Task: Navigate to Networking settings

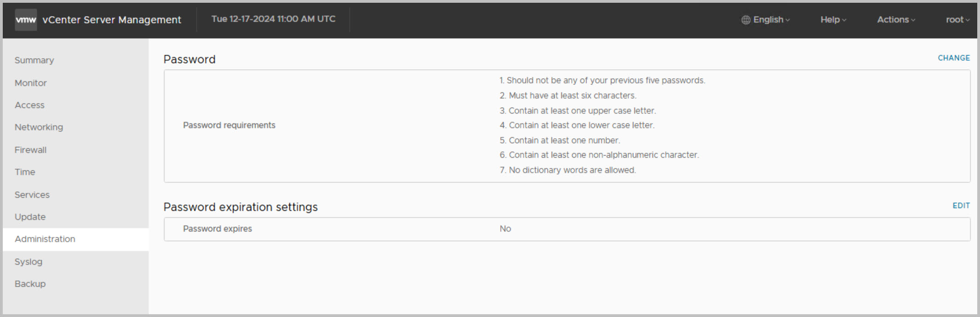Action: click(39, 127)
